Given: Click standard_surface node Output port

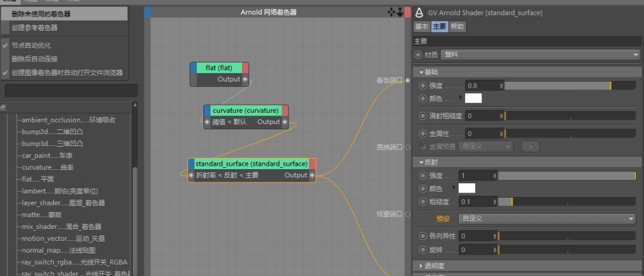Looking at the screenshot, I should [x=312, y=176].
